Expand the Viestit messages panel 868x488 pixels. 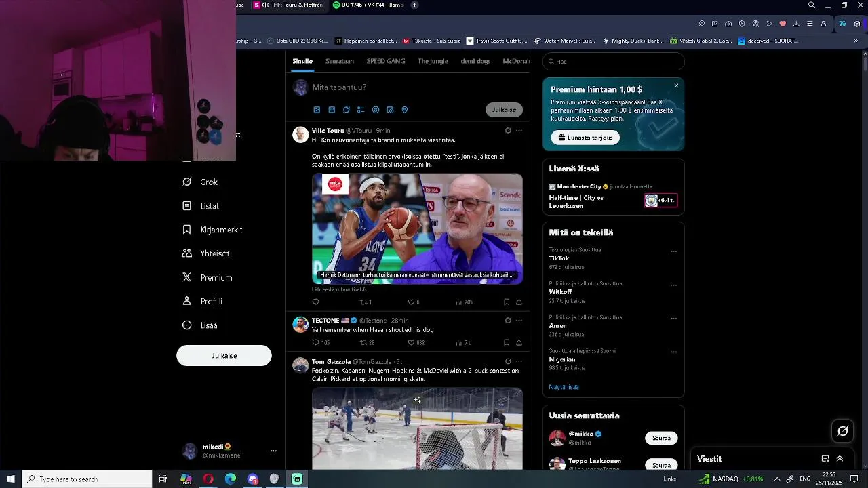(840, 459)
